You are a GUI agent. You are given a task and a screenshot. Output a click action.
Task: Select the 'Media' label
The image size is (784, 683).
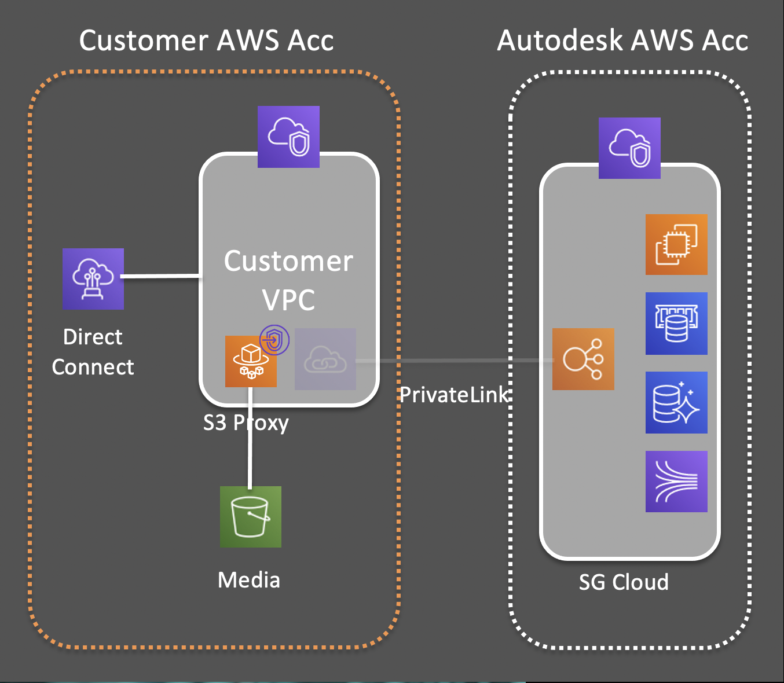(x=249, y=580)
